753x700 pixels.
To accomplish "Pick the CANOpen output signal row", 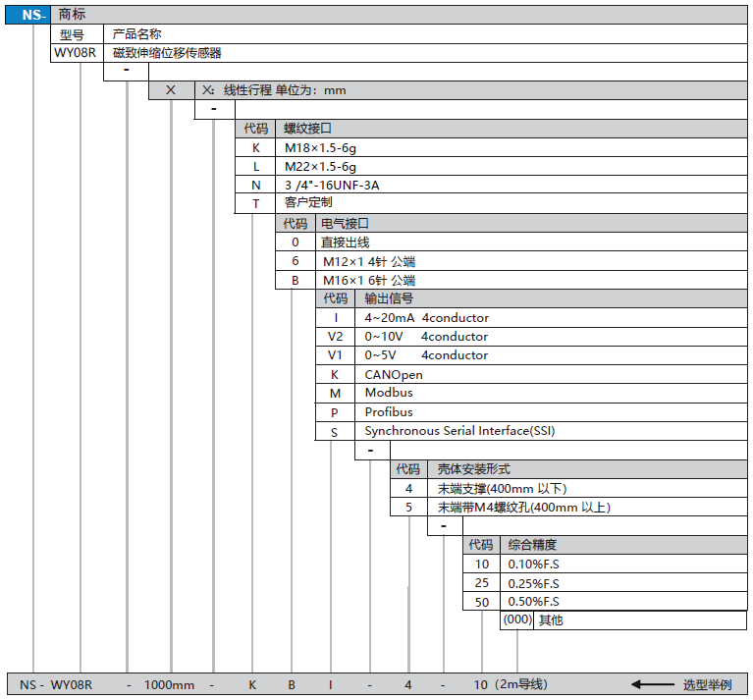I will 394,374.
